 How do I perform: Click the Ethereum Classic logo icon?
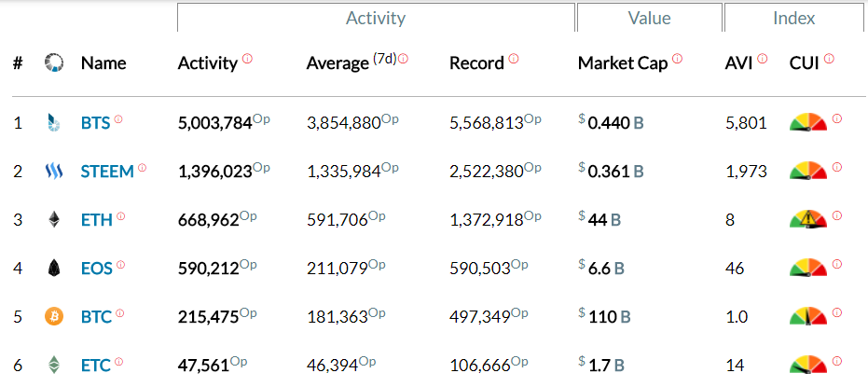click(54, 365)
